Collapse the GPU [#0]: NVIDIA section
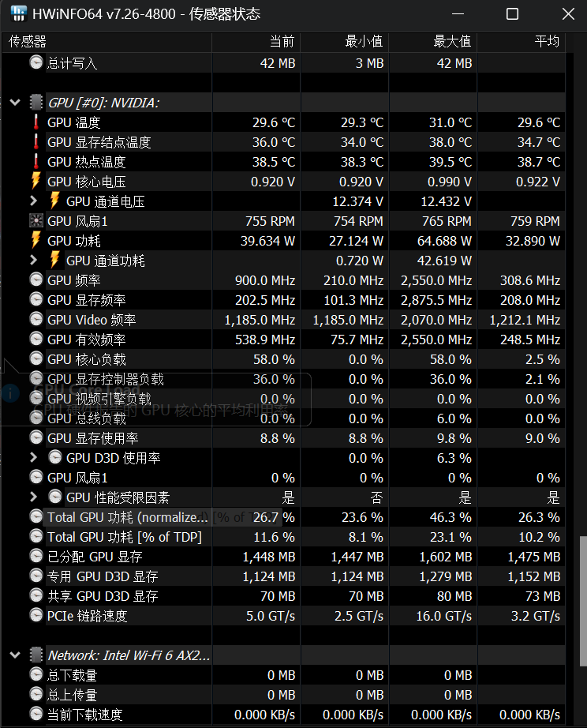Image resolution: width=587 pixels, height=728 pixels. point(13,102)
